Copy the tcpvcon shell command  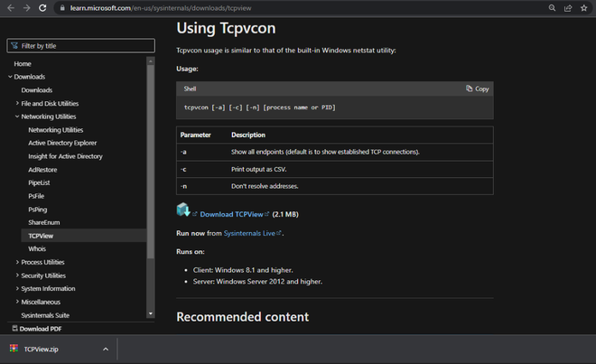pos(477,89)
